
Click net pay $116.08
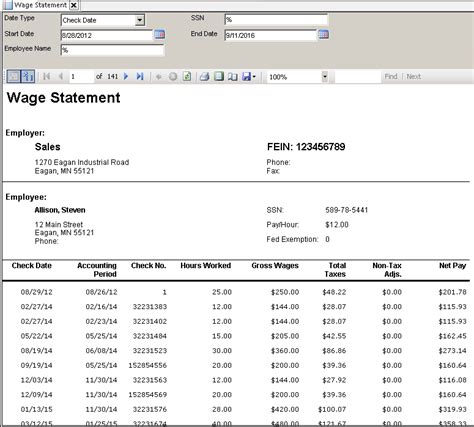[452, 380]
